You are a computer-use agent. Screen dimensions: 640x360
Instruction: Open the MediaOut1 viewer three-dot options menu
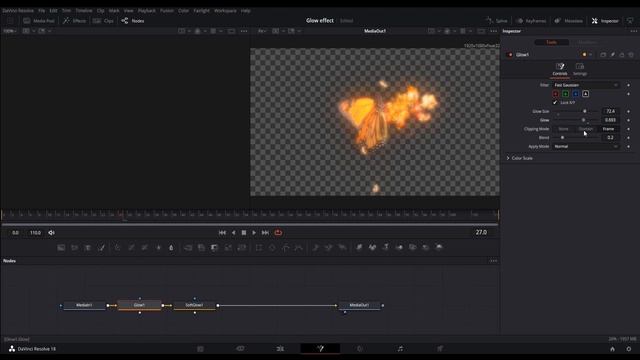point(493,31)
